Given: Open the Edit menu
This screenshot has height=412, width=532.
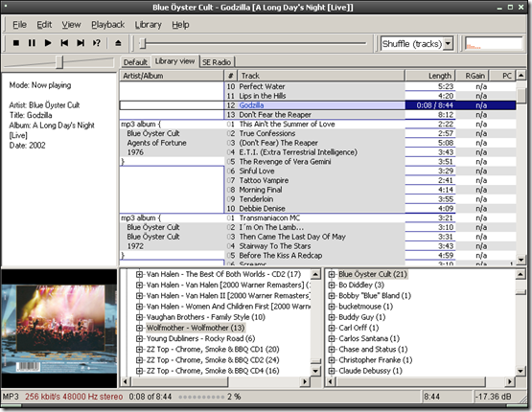Looking at the screenshot, I should tap(44, 25).
